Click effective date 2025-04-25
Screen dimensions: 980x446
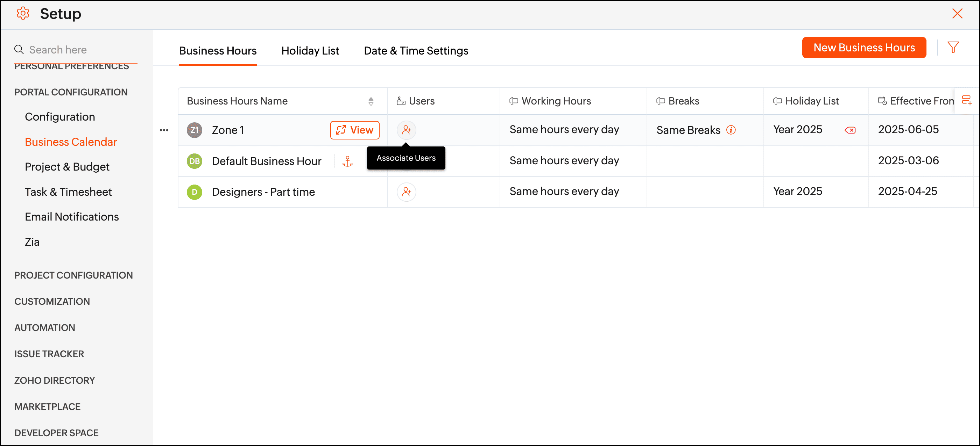907,191
